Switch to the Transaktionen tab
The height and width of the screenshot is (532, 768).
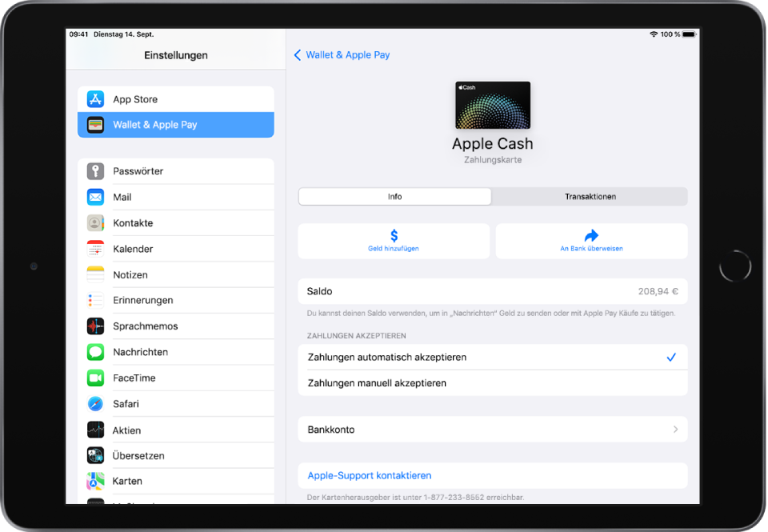590,197
